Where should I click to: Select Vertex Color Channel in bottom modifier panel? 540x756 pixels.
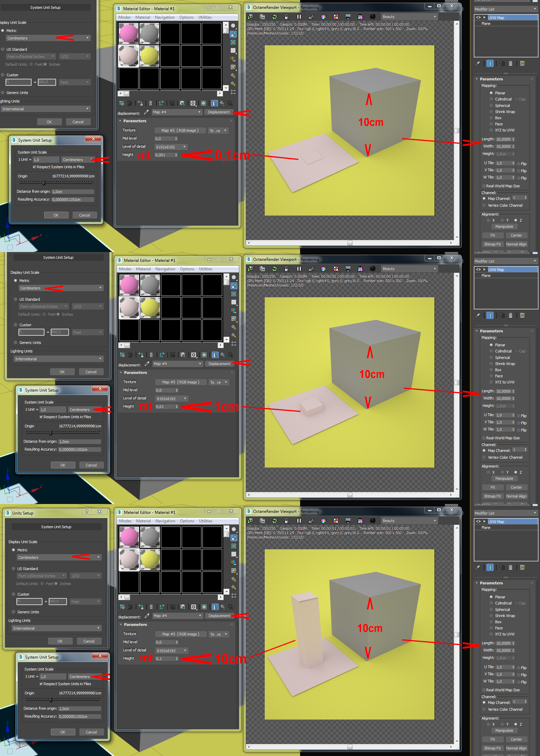tap(484, 709)
